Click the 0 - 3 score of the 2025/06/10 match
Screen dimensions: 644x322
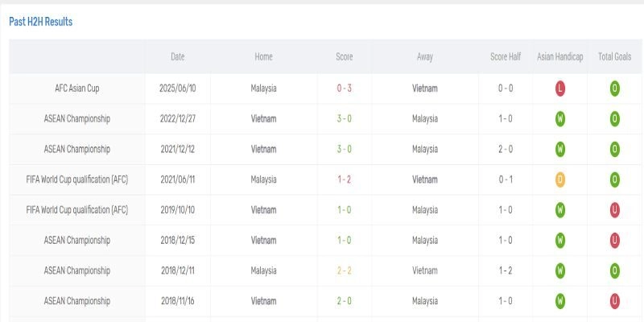tap(344, 89)
